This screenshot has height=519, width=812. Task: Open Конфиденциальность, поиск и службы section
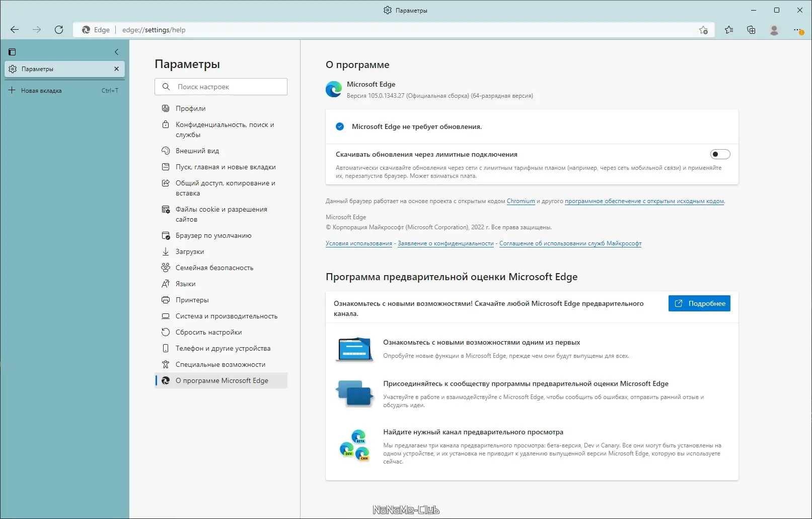(x=221, y=129)
